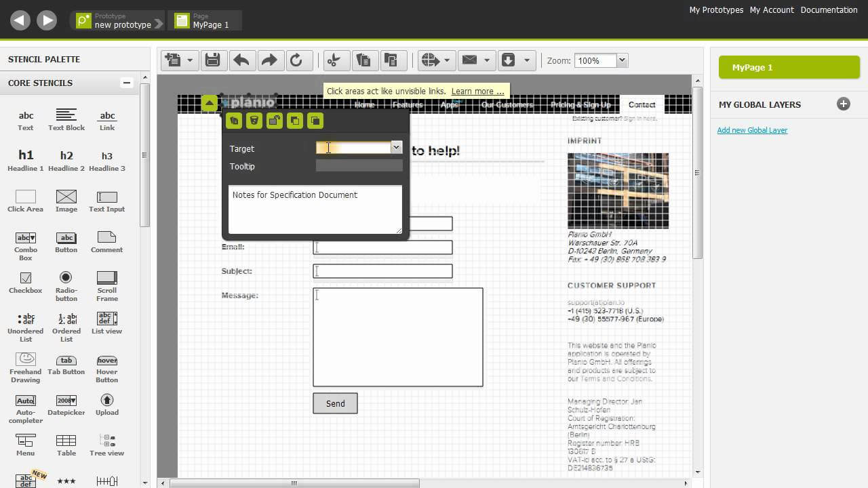The image size is (868, 488).
Task: Open My Prototypes menu
Action: pyautogui.click(x=716, y=10)
